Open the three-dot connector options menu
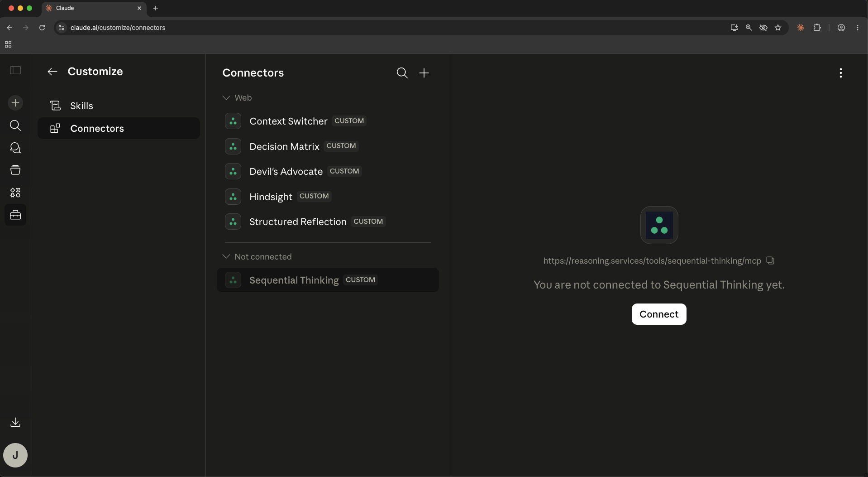The width and height of the screenshot is (868, 477). click(x=841, y=73)
